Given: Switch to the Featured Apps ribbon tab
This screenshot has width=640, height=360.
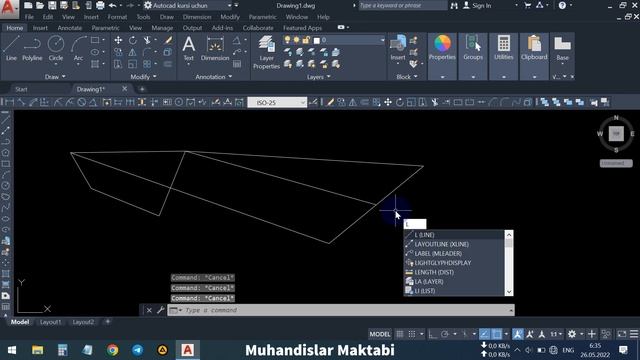Looking at the screenshot, I should [x=302, y=28].
